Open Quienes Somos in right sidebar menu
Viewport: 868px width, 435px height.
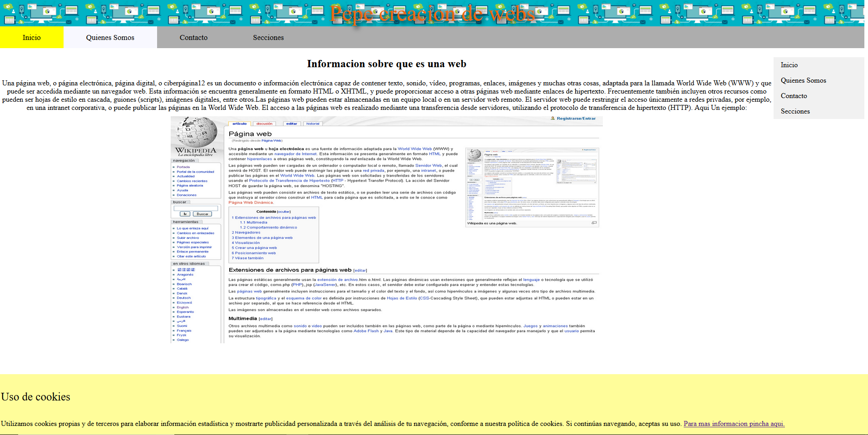pos(819,80)
